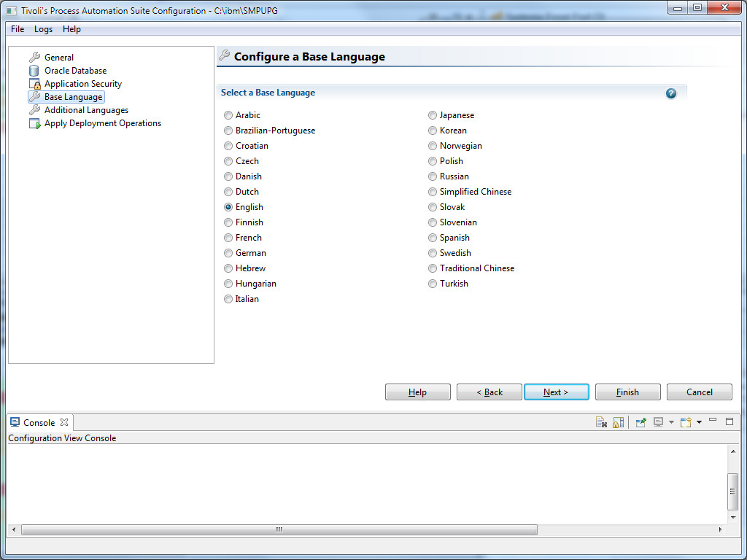Select Czech language option
The image size is (747, 560).
228,161
